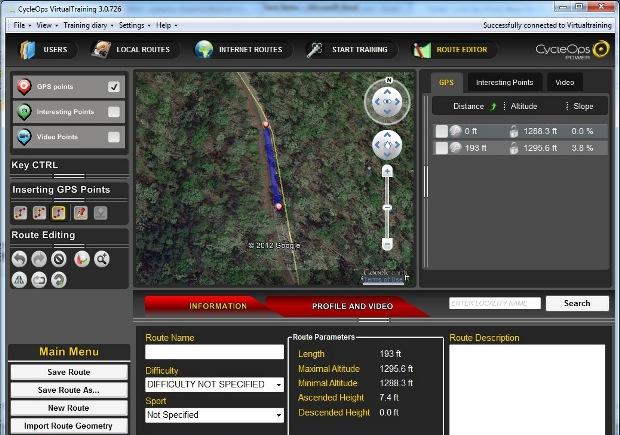Expand the Sport dropdown list
The width and height of the screenshot is (620, 435).
point(214,415)
